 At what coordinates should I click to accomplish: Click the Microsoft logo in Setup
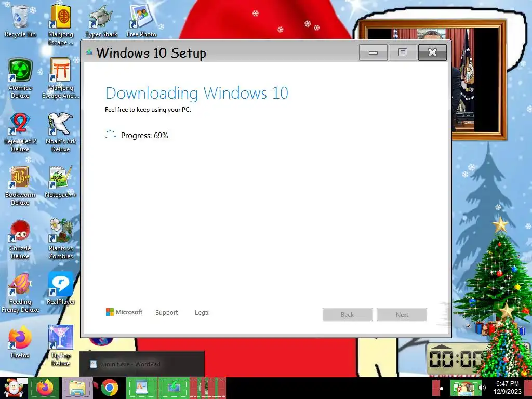[124, 312]
